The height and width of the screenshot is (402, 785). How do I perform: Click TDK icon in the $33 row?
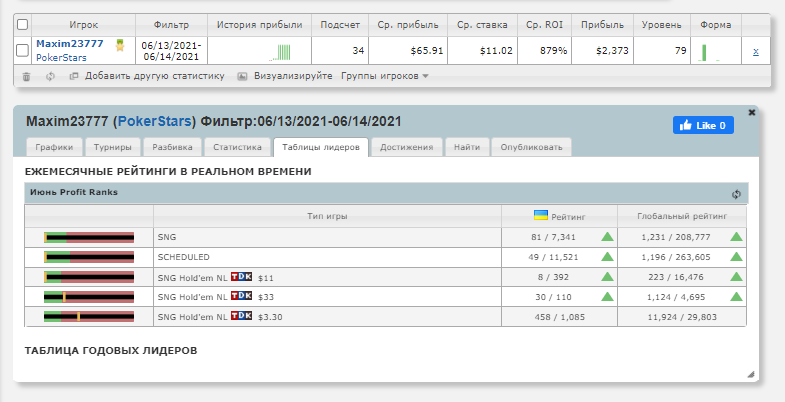point(241,296)
